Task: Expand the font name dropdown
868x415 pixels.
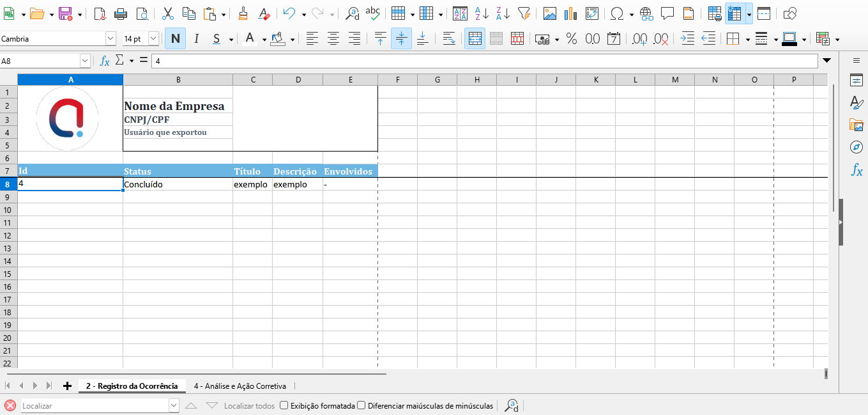Action: coord(110,39)
